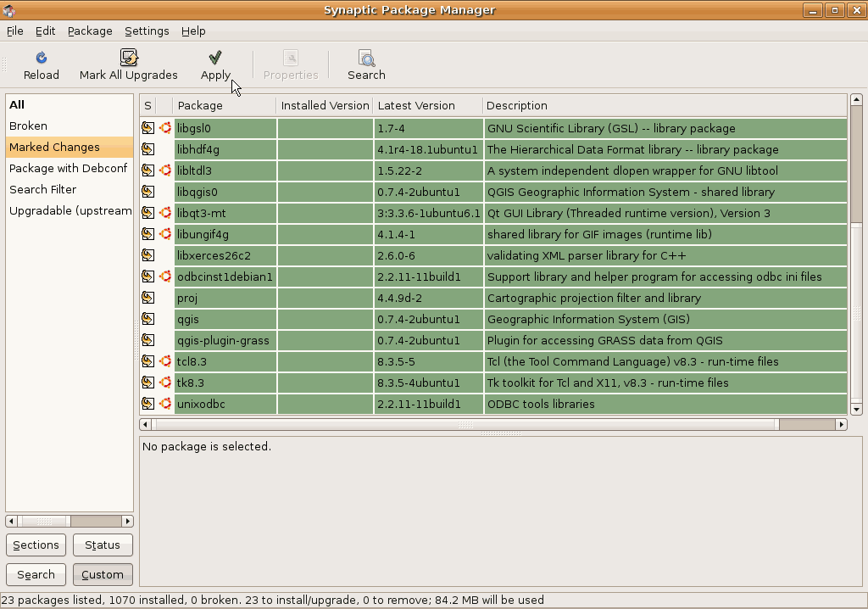The width and height of the screenshot is (868, 609).
Task: Click the Sections button
Action: pos(36,545)
